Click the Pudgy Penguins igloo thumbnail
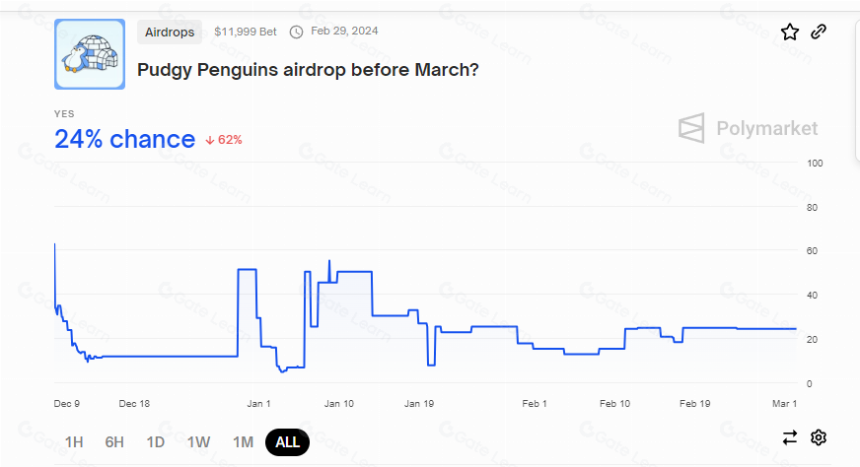Viewport: 860px width, 467px height. (89, 54)
